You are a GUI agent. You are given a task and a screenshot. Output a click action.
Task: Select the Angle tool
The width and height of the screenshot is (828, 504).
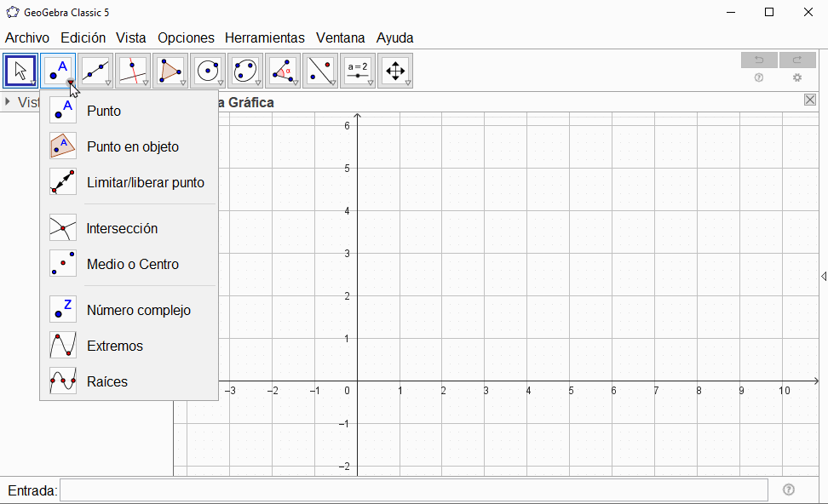pyautogui.click(x=283, y=71)
